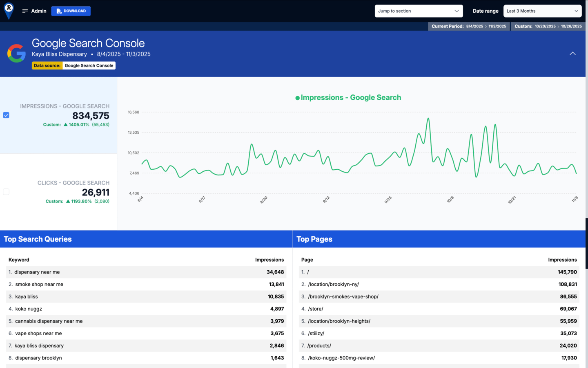Collapse the Google Search Console section

[x=572, y=54]
